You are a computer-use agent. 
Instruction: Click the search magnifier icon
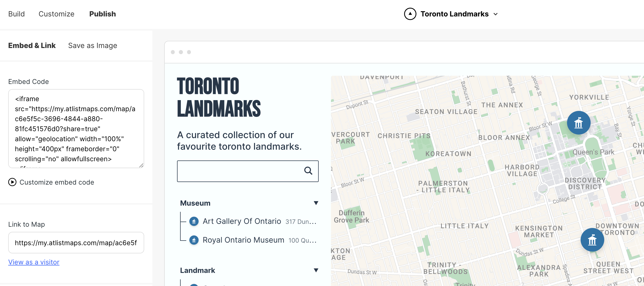(x=308, y=171)
